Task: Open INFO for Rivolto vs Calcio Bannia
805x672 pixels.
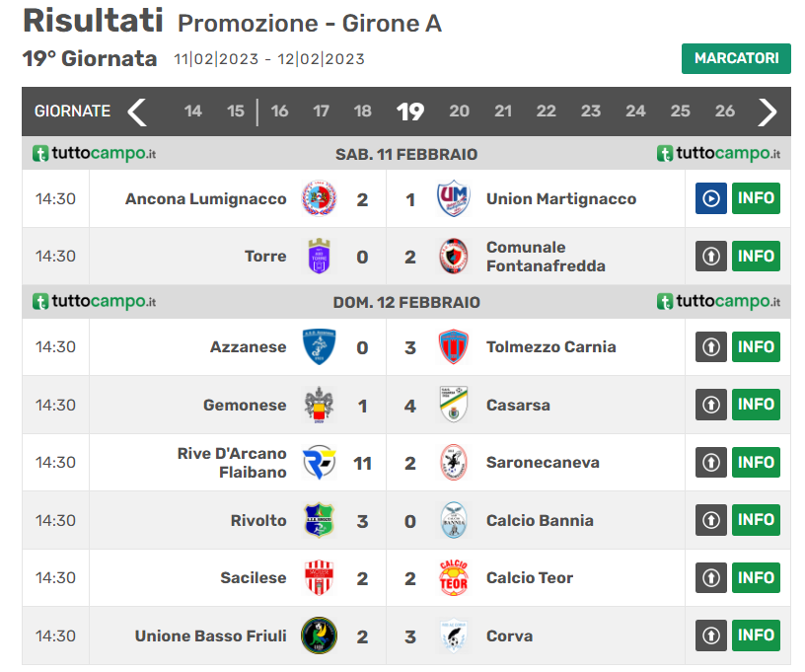Action: click(756, 519)
